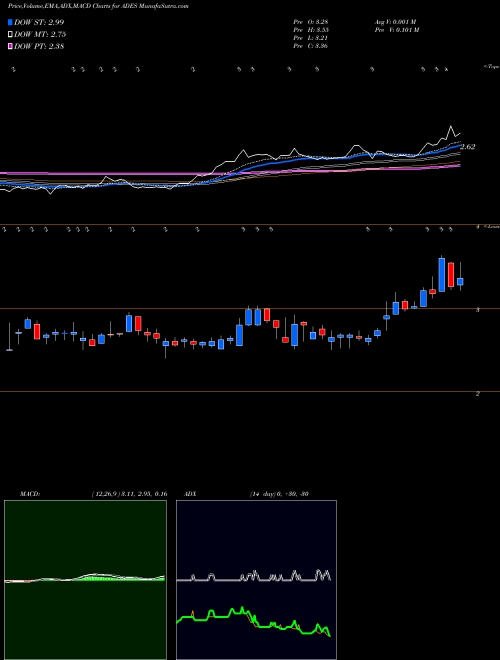
Task: Open the dark blue ADX indicator chart
Action: [256, 580]
